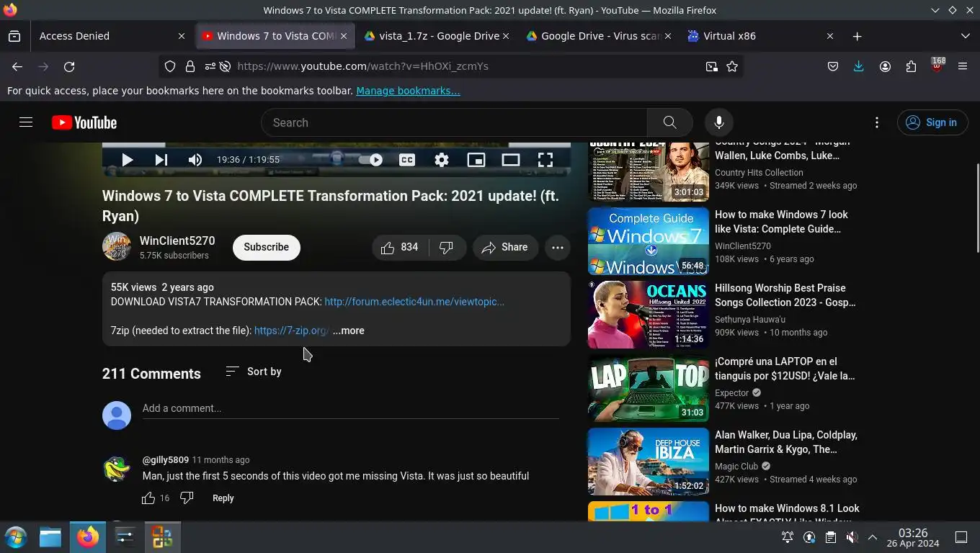Image resolution: width=980 pixels, height=553 pixels.
Task: Bookmark this page with star
Action: click(732, 66)
